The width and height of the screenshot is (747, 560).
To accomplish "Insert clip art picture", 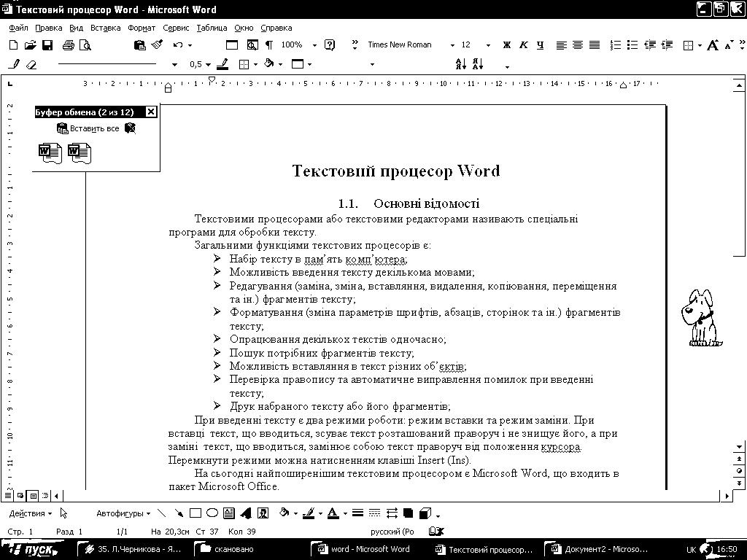I will click(263, 513).
